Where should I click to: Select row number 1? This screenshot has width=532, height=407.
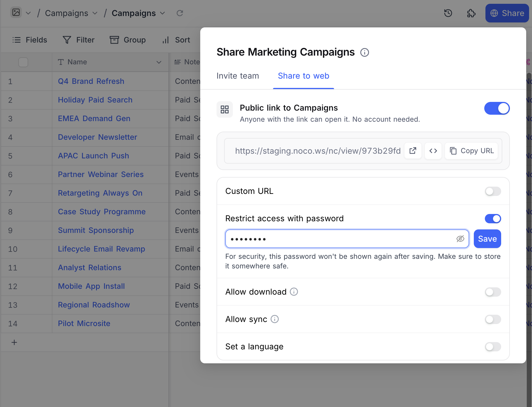[10, 82]
